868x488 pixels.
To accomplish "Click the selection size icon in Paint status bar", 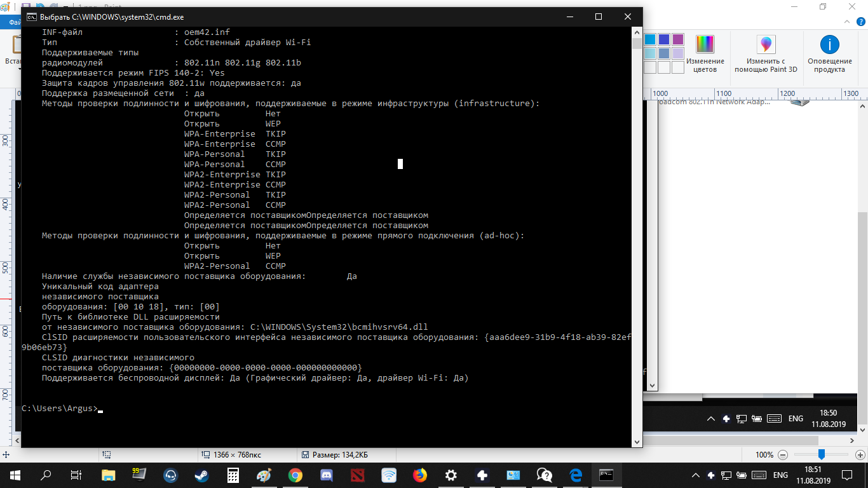I will (107, 455).
